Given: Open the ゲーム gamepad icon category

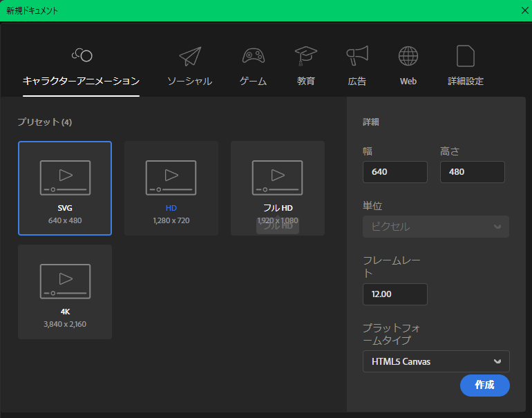Looking at the screenshot, I should click(253, 56).
